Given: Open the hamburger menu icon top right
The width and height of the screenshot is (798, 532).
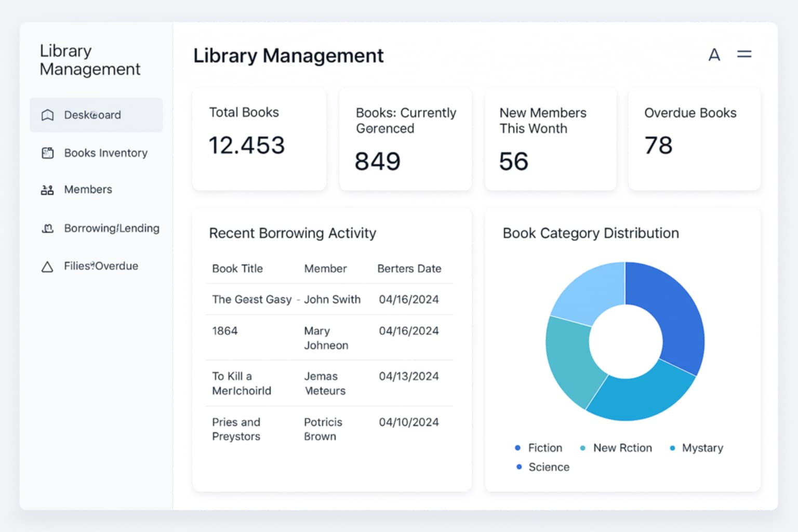Looking at the screenshot, I should tap(744, 54).
